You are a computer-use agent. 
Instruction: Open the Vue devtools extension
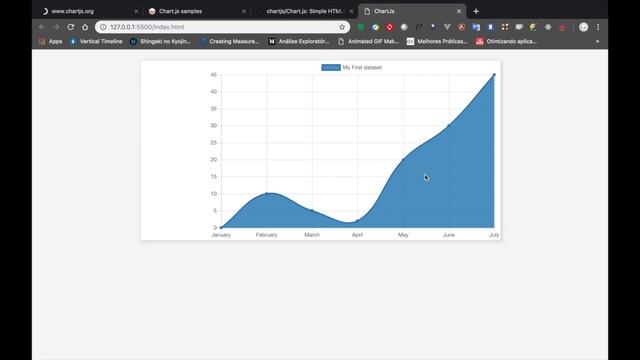447,27
